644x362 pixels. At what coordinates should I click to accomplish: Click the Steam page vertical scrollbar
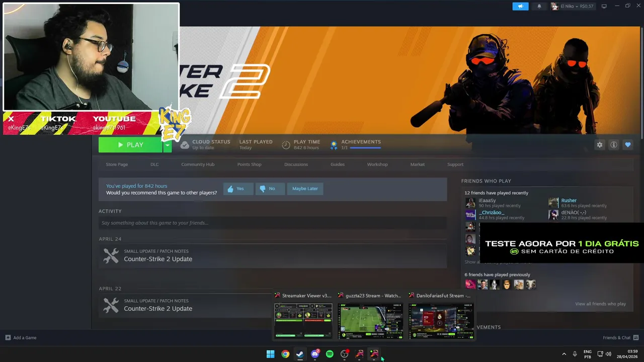[x=641, y=83]
